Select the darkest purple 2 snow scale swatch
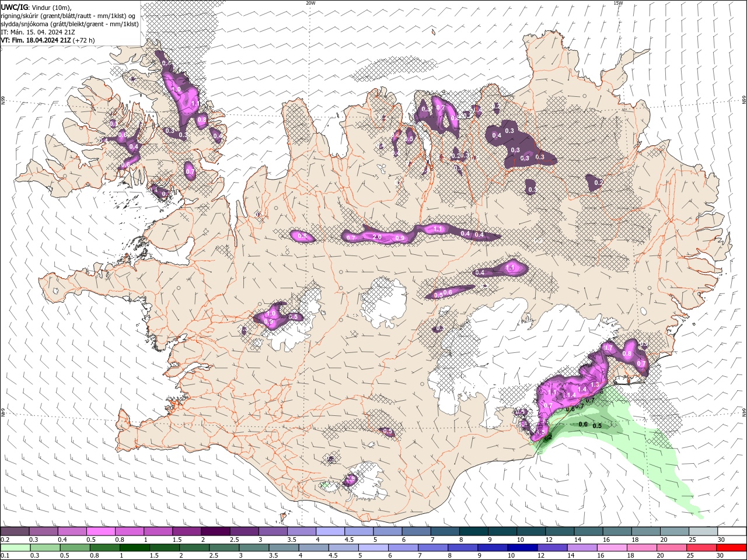 click(x=215, y=531)
